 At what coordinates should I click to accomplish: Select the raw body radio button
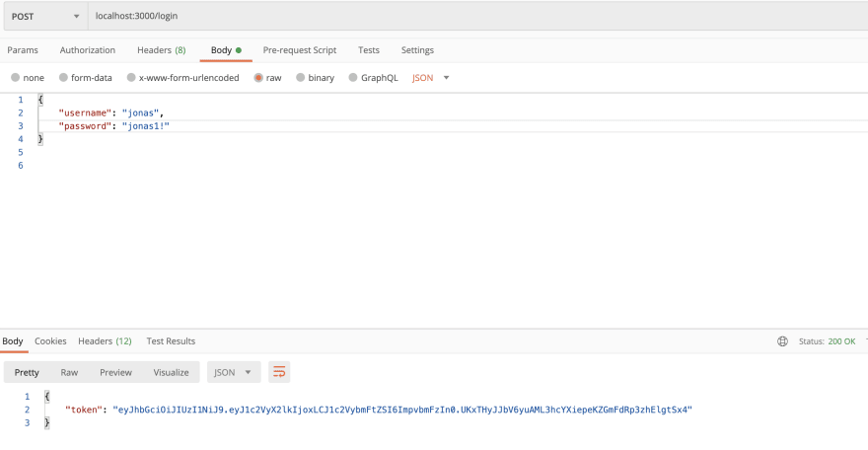click(x=258, y=78)
